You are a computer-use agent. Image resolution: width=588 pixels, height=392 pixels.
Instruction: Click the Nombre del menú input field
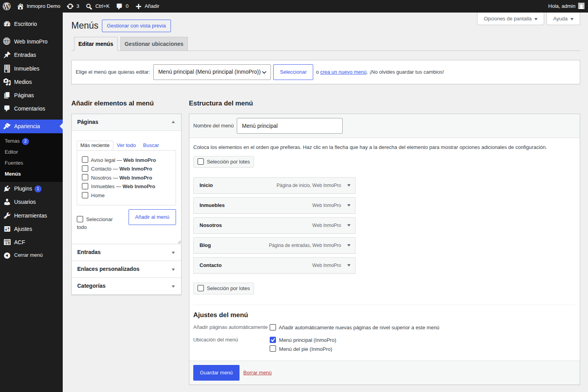click(x=290, y=126)
